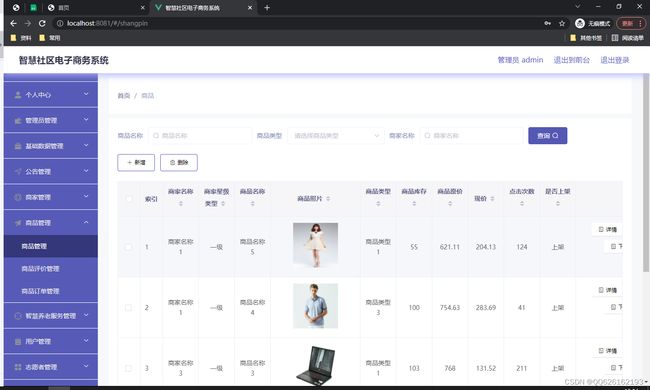This screenshot has width=650, height=390.
Task: Expand the 个人中心 sidebar menu
Action: pos(51,94)
